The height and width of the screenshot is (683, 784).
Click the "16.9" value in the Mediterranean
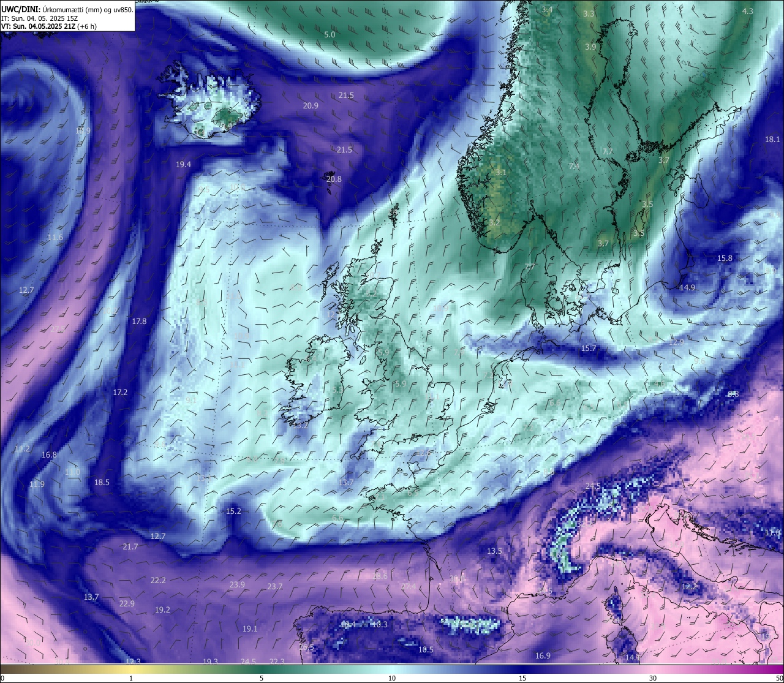[543, 656]
